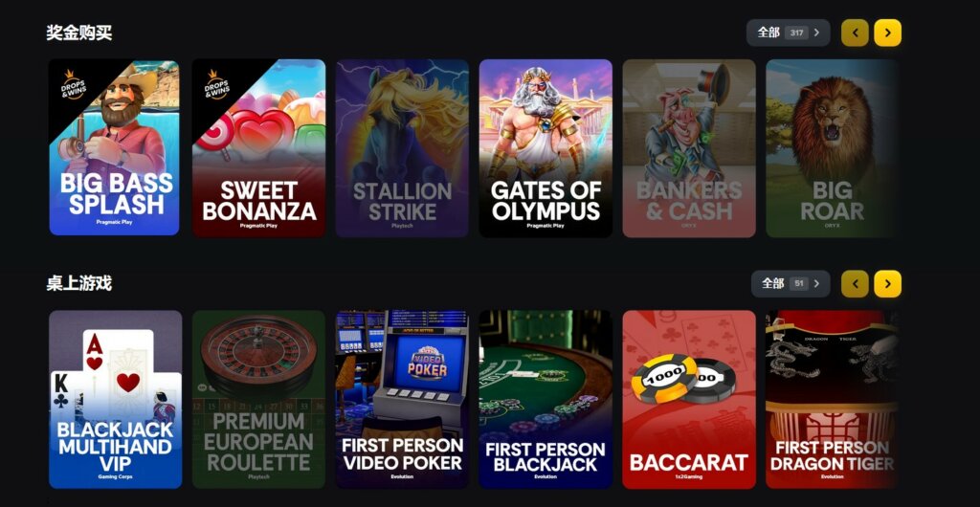Expand the 全部 51 table games list
980x507 pixels.
[x=791, y=283]
